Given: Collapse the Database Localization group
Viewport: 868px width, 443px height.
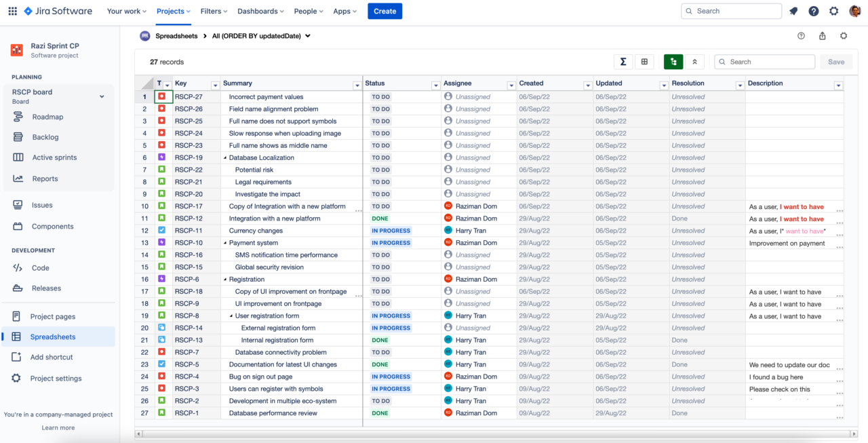Looking at the screenshot, I should tap(224, 157).
